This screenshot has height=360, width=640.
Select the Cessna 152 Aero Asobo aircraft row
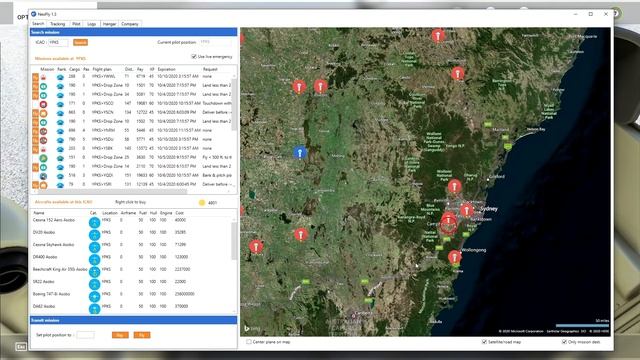click(x=131, y=221)
